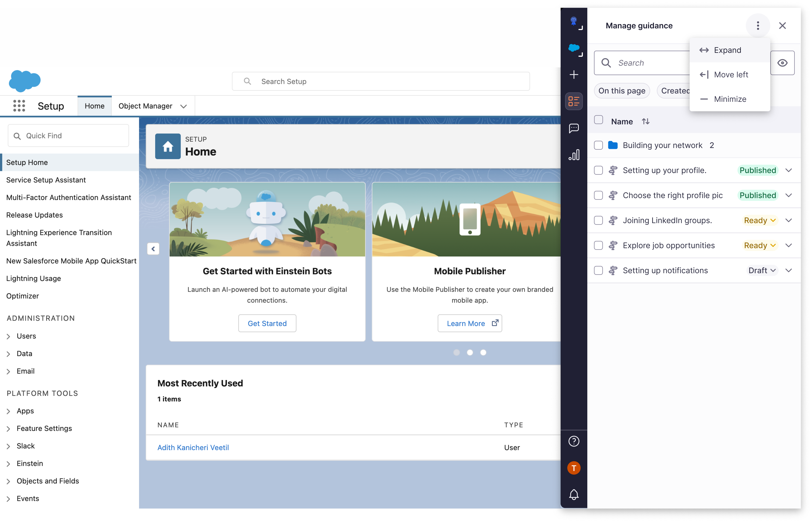
Task: Select the Building your network checkbox
Action: [x=598, y=145]
